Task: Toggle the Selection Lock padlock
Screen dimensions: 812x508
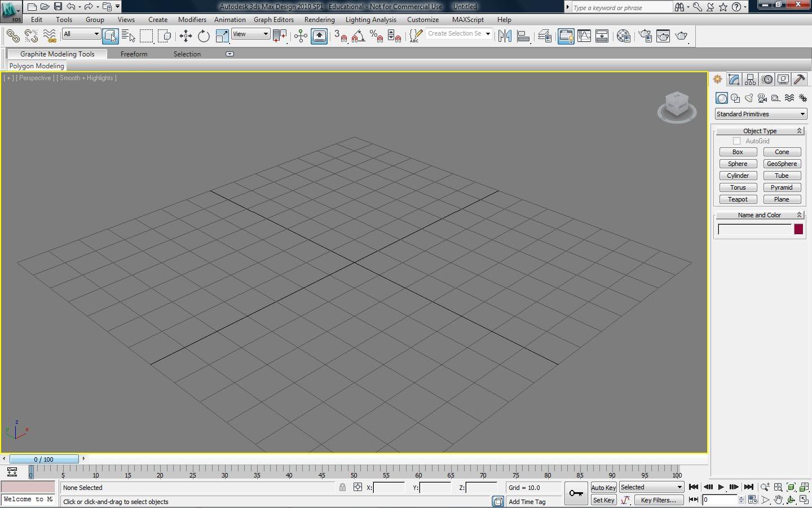Action: (x=342, y=487)
